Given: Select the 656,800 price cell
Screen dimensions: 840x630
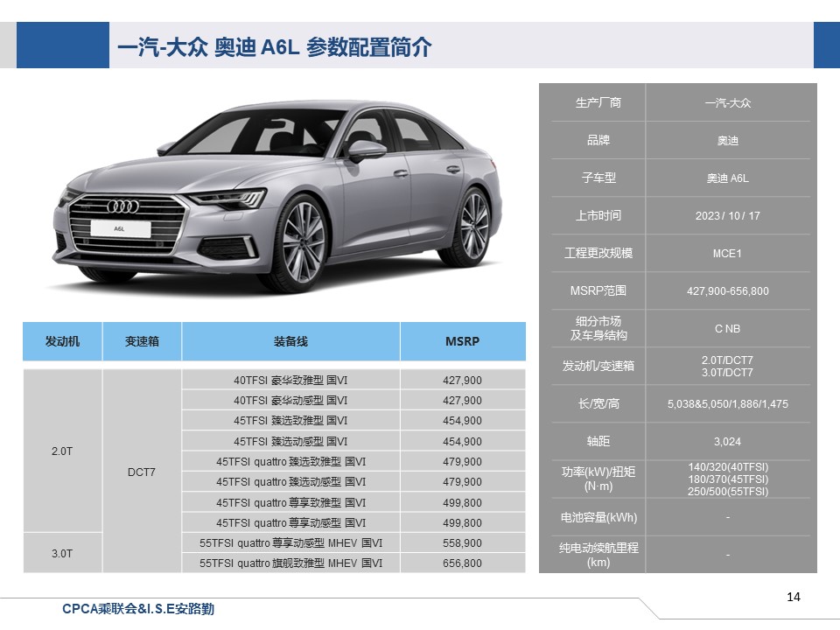Looking at the screenshot, I should [x=462, y=563].
